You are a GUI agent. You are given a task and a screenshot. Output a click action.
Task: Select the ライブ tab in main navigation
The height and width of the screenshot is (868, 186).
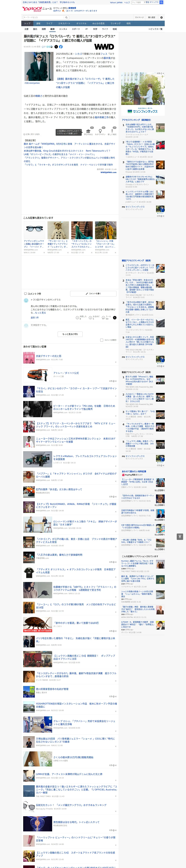[49, 24]
